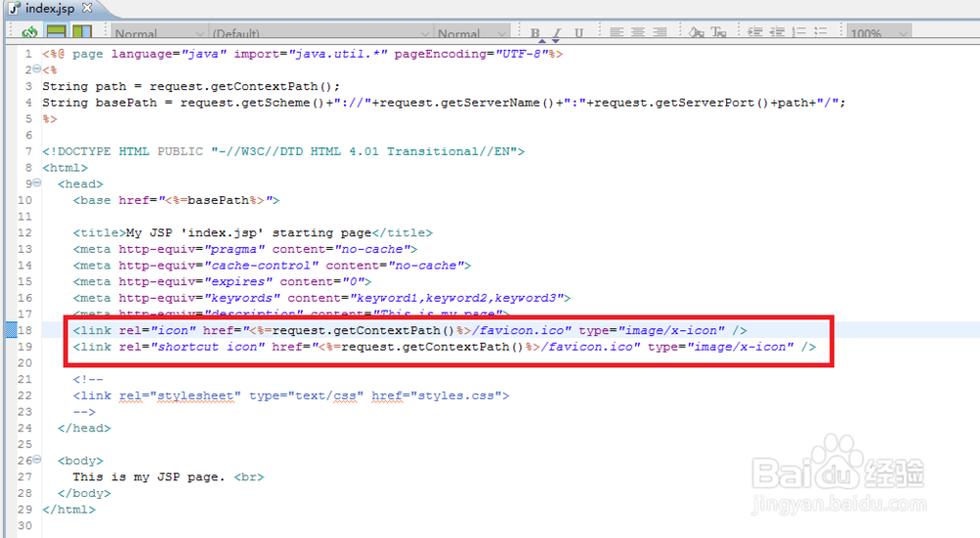The height and width of the screenshot is (538, 980).
Task: Place cursor on 'String path' line
Action: coord(191,86)
